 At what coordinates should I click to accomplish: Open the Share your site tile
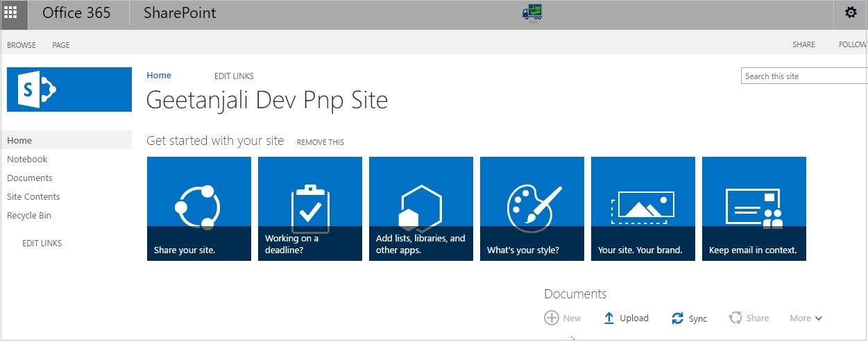(199, 209)
